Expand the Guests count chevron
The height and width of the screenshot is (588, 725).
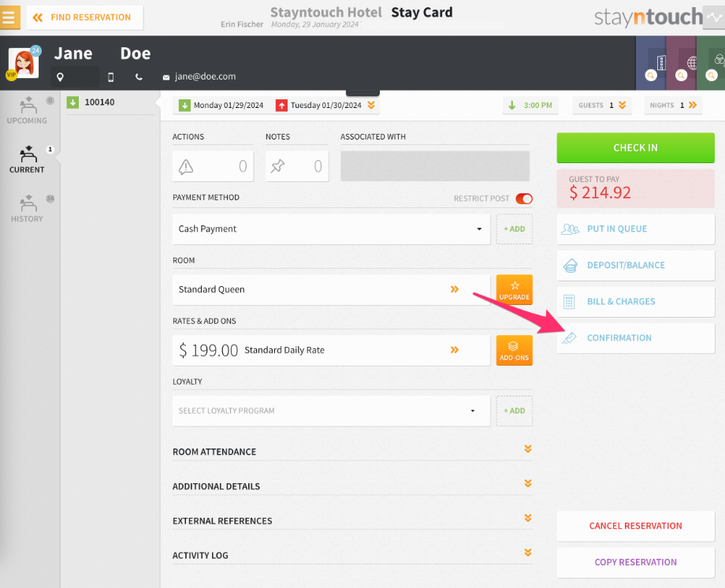(623, 106)
